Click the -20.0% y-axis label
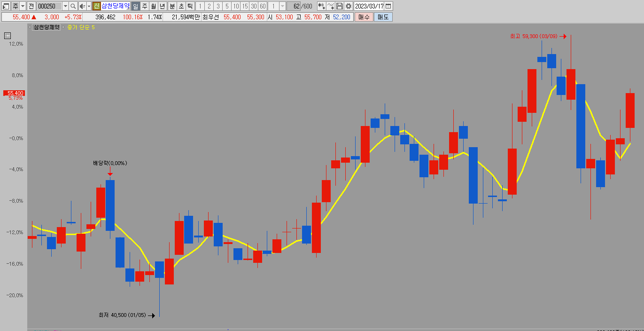The width and height of the screenshot is (644, 331). tap(16, 295)
